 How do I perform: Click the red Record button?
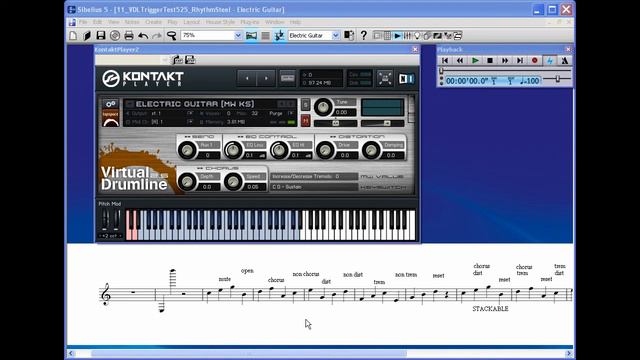[535, 60]
